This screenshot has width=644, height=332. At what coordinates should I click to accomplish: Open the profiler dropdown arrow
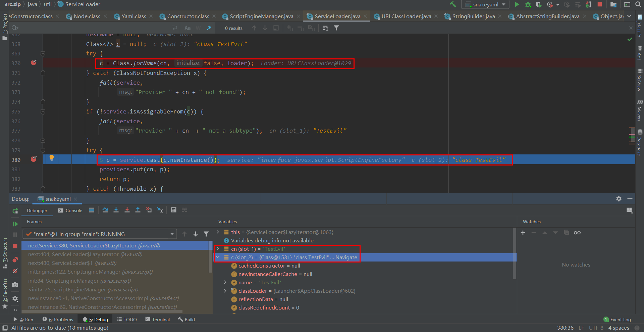coord(558,5)
